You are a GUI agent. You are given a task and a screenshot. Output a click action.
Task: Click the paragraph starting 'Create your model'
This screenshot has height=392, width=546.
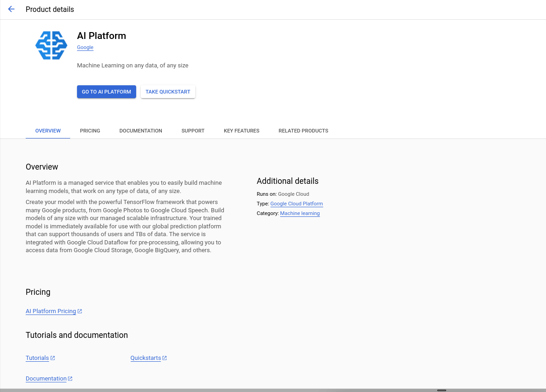point(125,226)
